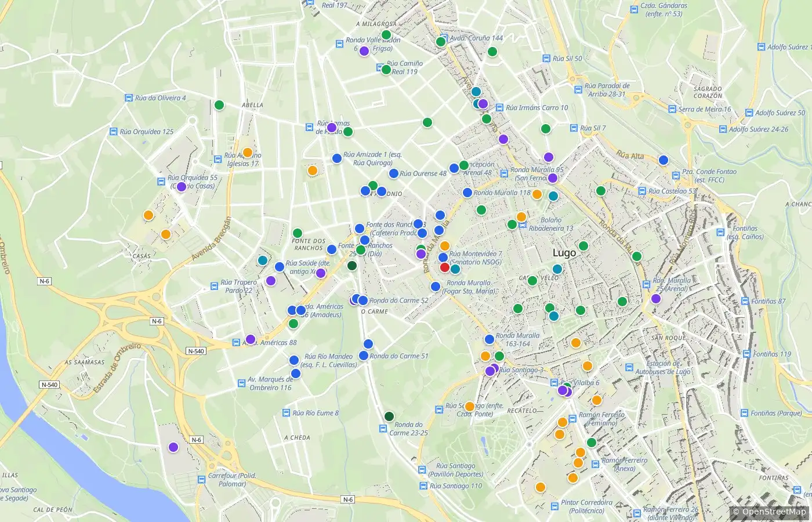Select the Rúa Orquídea 125 bus stop icon

[x=114, y=132]
